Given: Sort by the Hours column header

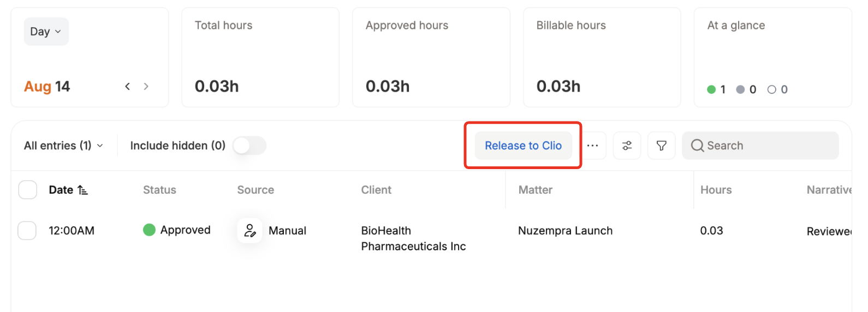Looking at the screenshot, I should [716, 190].
